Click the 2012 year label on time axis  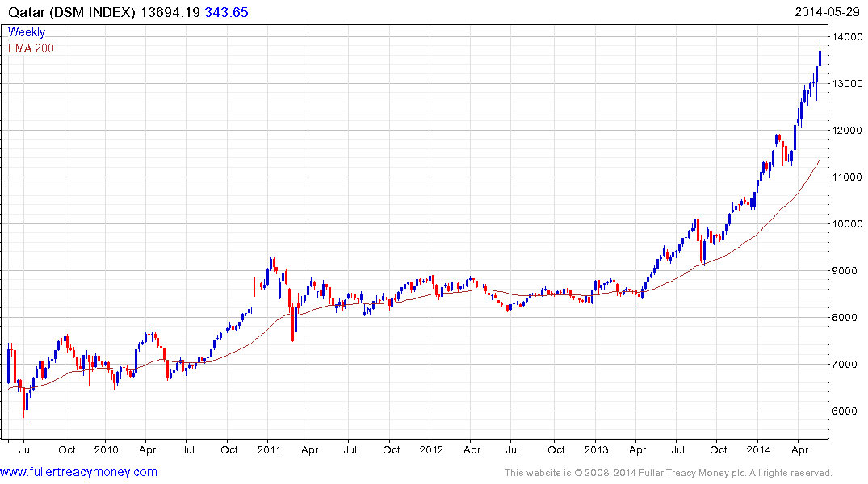[431, 449]
